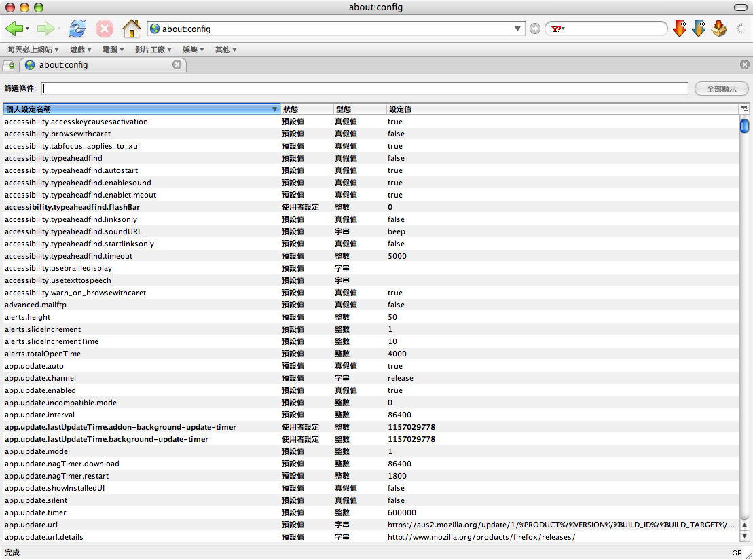Viewport: 753px width, 560px height.
Task: Select app.update.auto preference row
Action: tap(371, 366)
